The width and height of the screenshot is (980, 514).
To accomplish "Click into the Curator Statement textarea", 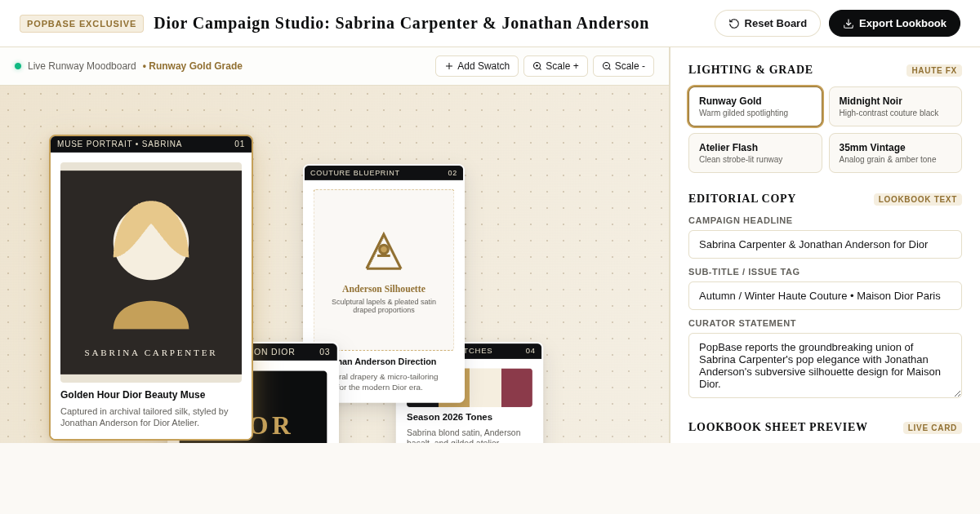I will tap(825, 366).
